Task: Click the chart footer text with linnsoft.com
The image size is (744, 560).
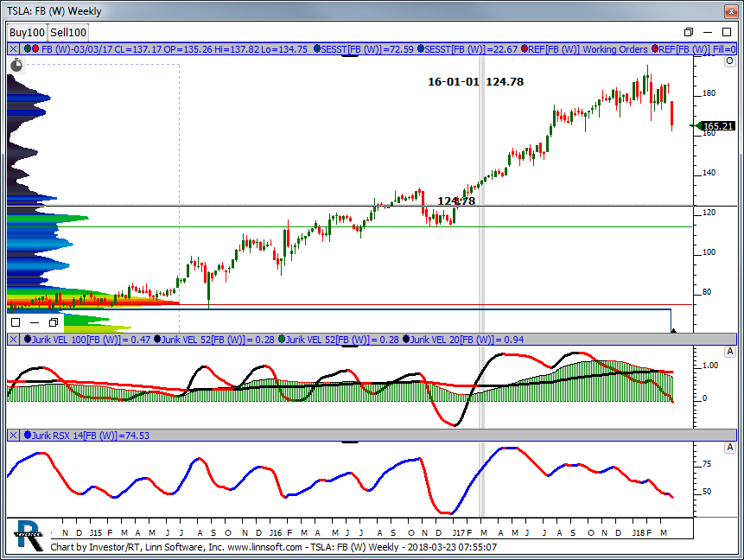Action: tap(274, 547)
